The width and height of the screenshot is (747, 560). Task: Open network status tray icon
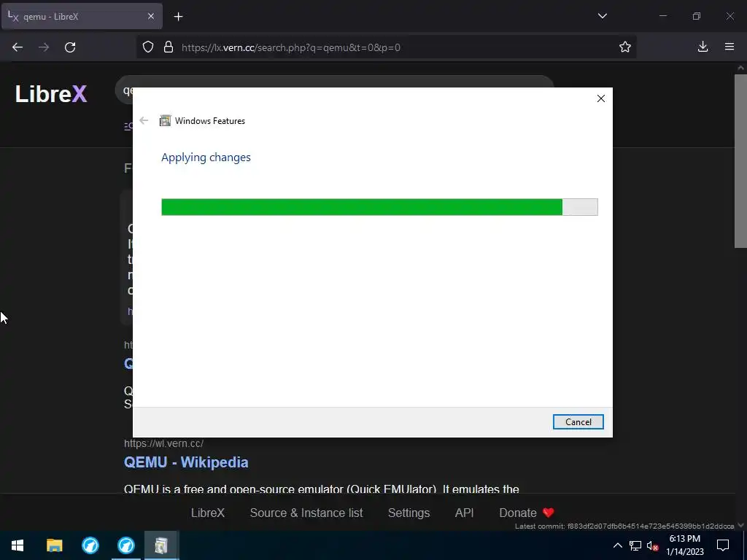635,545
